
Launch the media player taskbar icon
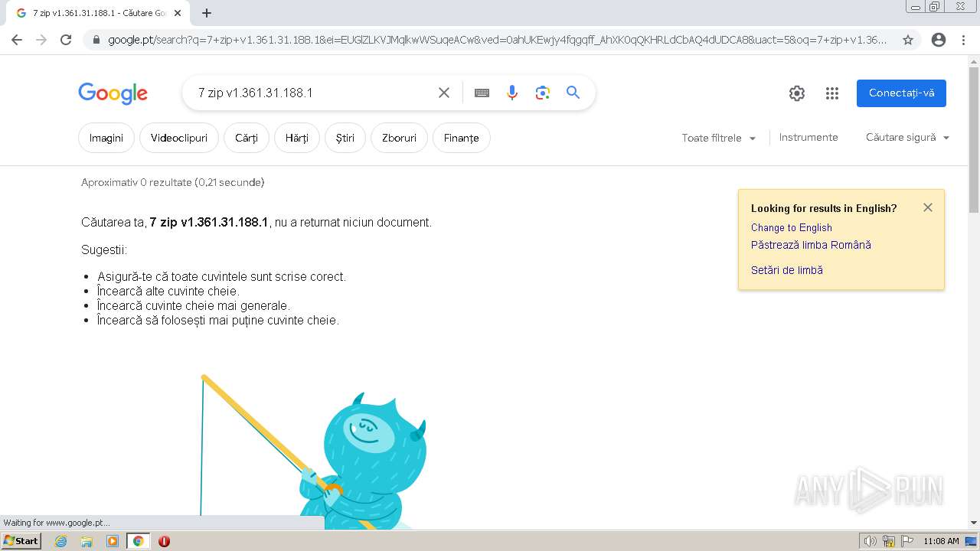pyautogui.click(x=113, y=541)
